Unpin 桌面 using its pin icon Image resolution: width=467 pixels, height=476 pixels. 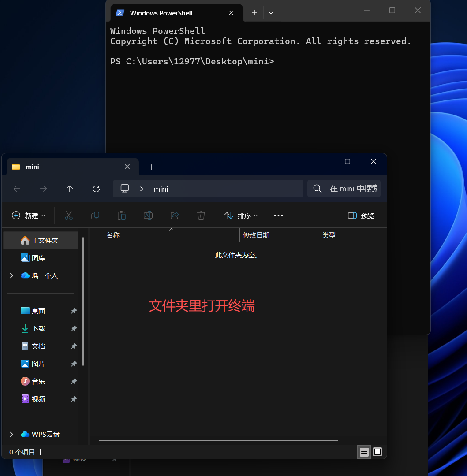[74, 311]
